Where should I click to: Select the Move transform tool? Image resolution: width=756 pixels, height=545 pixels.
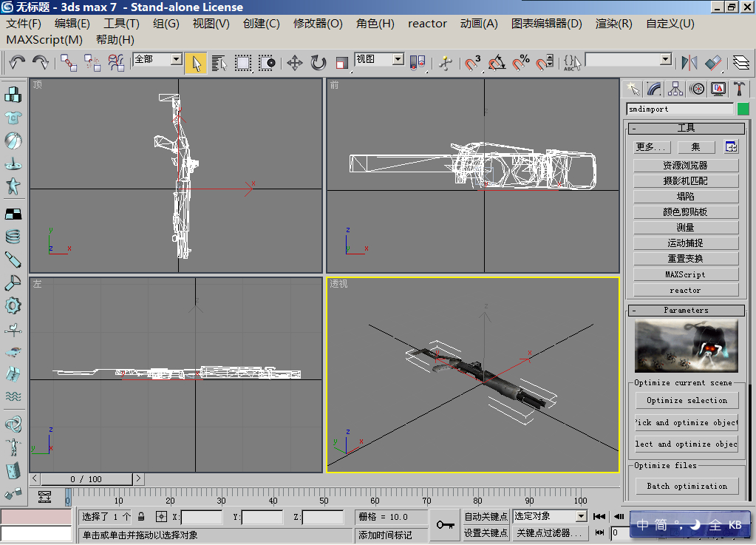pos(295,63)
